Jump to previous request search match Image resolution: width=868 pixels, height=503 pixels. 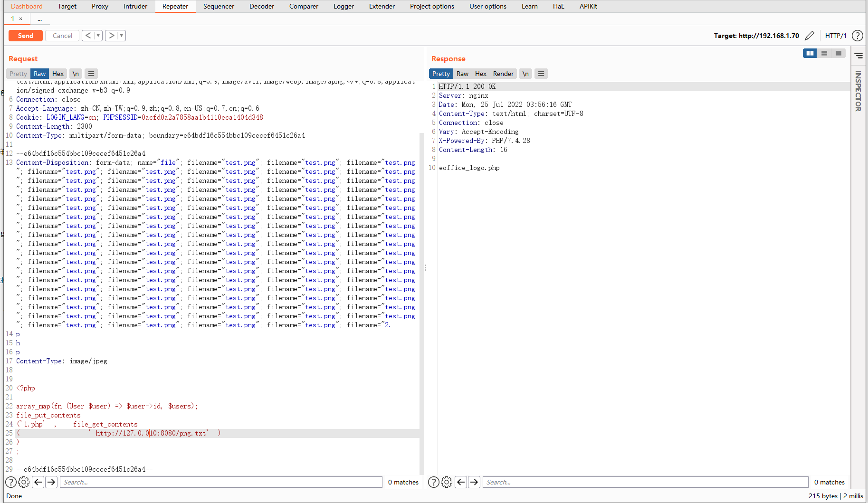tap(38, 482)
